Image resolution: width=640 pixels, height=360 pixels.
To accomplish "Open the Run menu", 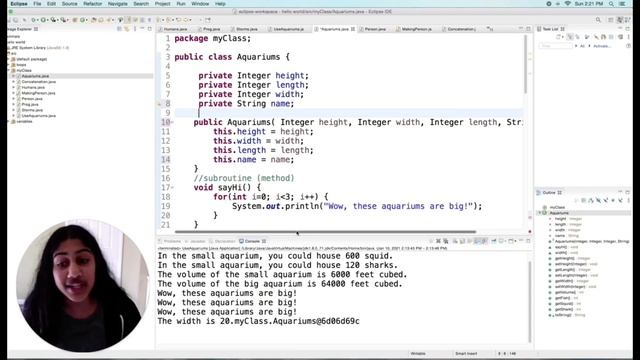I will pyautogui.click(x=181, y=4).
